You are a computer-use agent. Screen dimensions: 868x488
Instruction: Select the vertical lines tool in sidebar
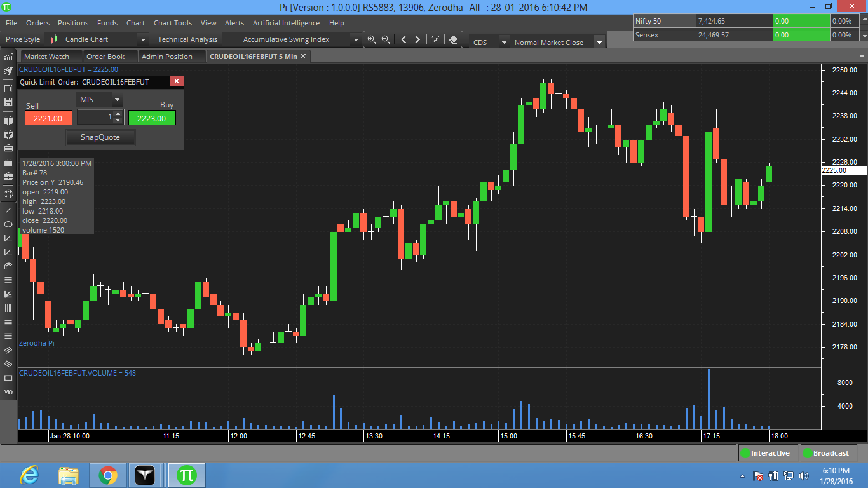point(8,308)
